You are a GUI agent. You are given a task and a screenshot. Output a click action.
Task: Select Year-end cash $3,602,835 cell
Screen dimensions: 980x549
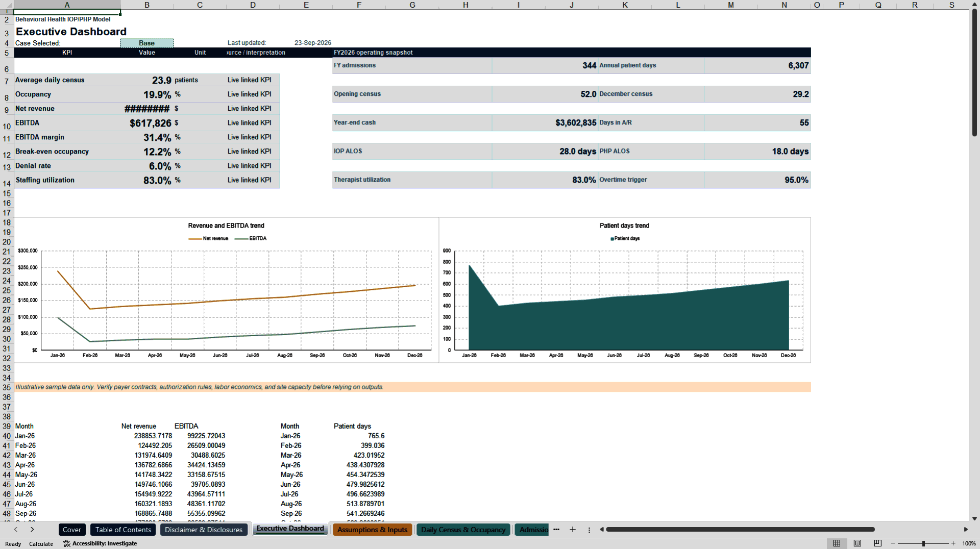point(545,122)
